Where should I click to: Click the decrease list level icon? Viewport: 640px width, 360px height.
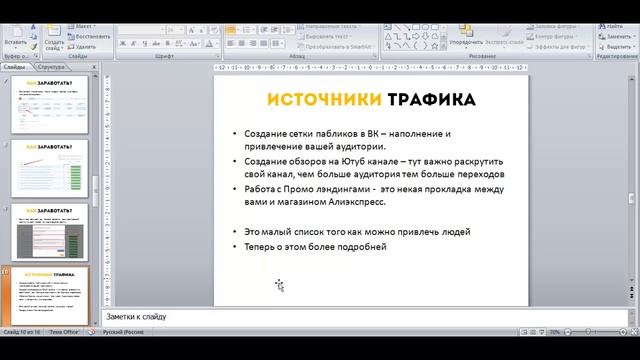click(x=264, y=30)
